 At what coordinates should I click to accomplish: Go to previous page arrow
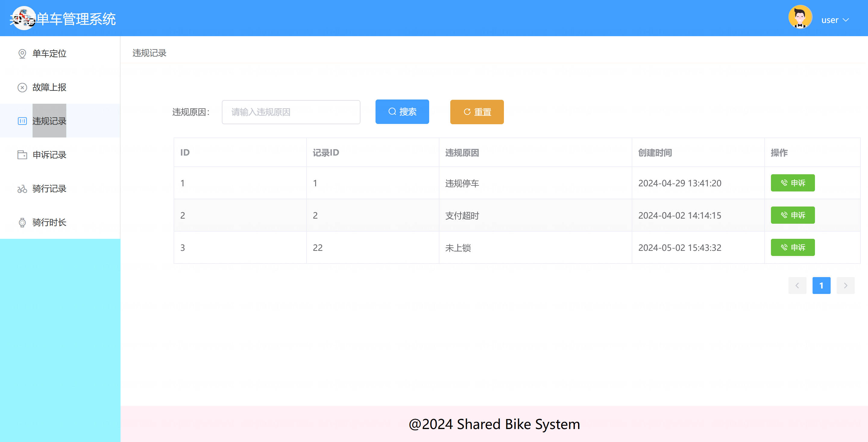point(797,286)
